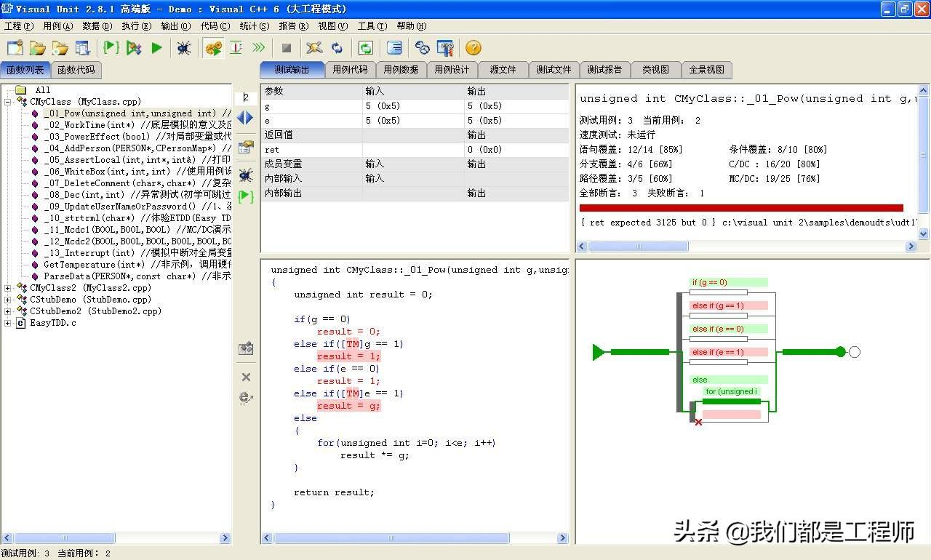Click the green reload page icon

click(x=365, y=48)
